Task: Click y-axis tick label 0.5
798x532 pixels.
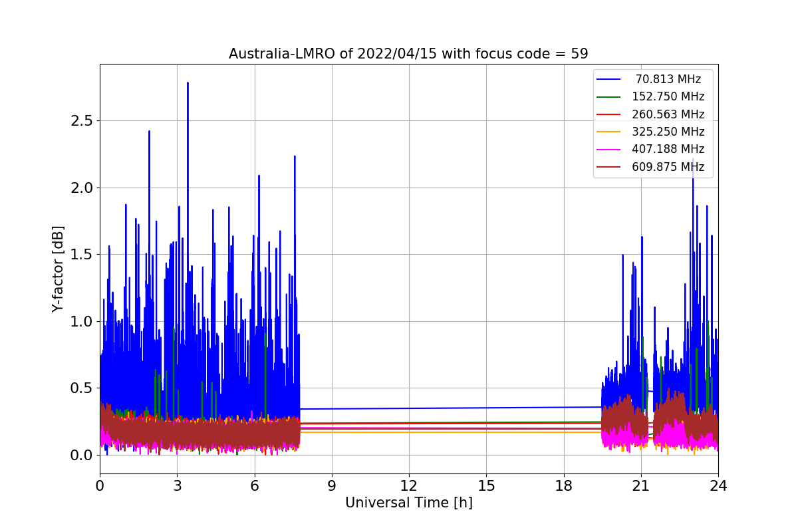Action: click(82, 388)
